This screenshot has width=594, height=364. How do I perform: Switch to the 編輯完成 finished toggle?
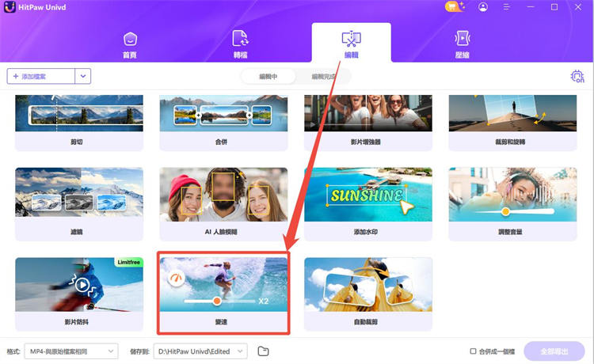coord(324,77)
